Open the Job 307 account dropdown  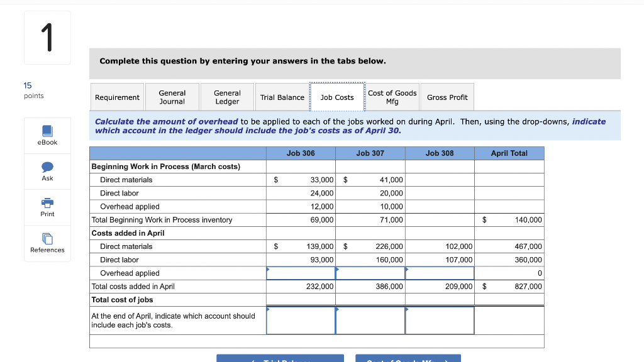point(370,321)
